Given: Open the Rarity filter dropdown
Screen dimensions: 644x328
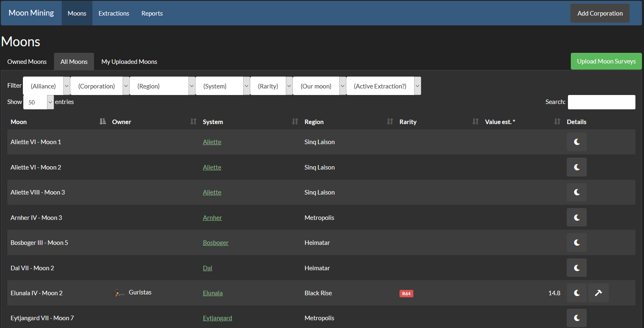Looking at the screenshot, I should pyautogui.click(x=271, y=86).
